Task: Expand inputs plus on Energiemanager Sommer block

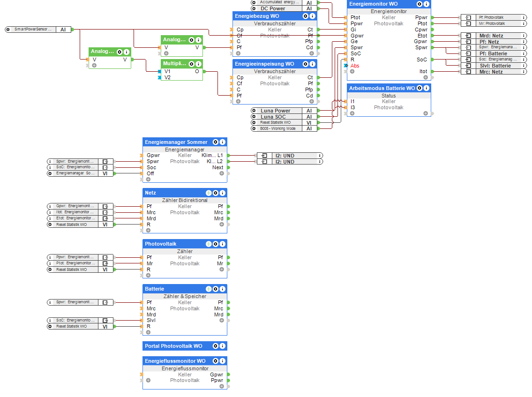Action: 148,179
